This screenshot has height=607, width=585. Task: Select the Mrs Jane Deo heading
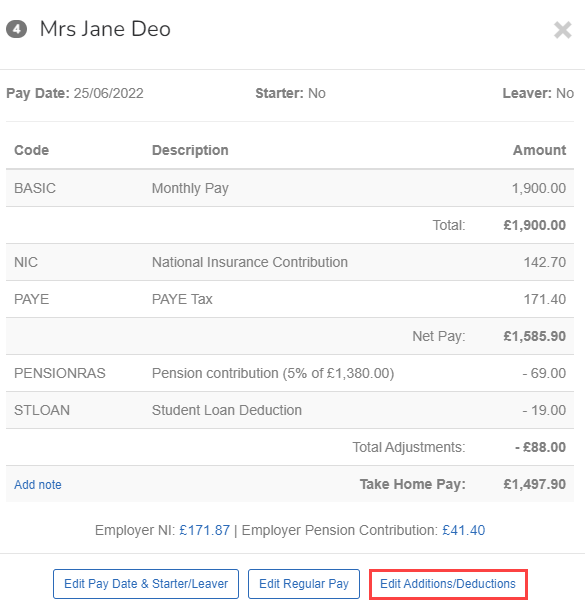click(105, 29)
